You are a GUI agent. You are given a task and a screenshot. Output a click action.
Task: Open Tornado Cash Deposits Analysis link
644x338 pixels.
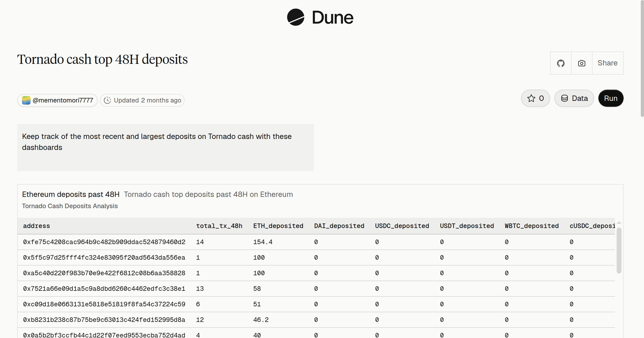(x=70, y=206)
